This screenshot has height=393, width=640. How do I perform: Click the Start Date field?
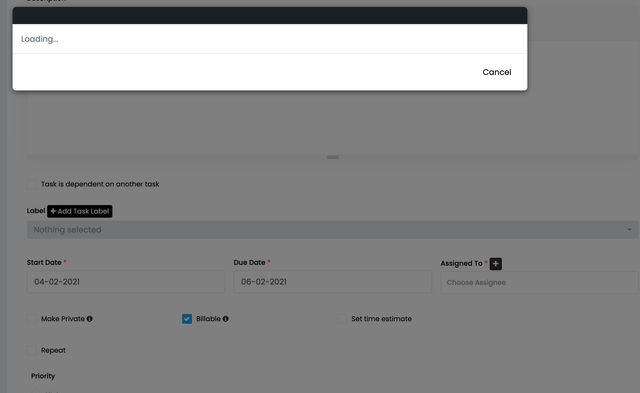pyautogui.click(x=126, y=282)
